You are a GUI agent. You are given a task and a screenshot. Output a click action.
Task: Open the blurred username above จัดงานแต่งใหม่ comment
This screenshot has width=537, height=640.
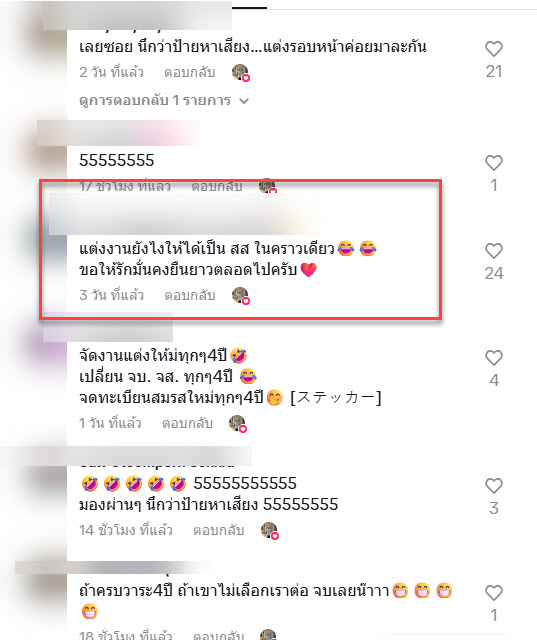pyautogui.click(x=108, y=329)
